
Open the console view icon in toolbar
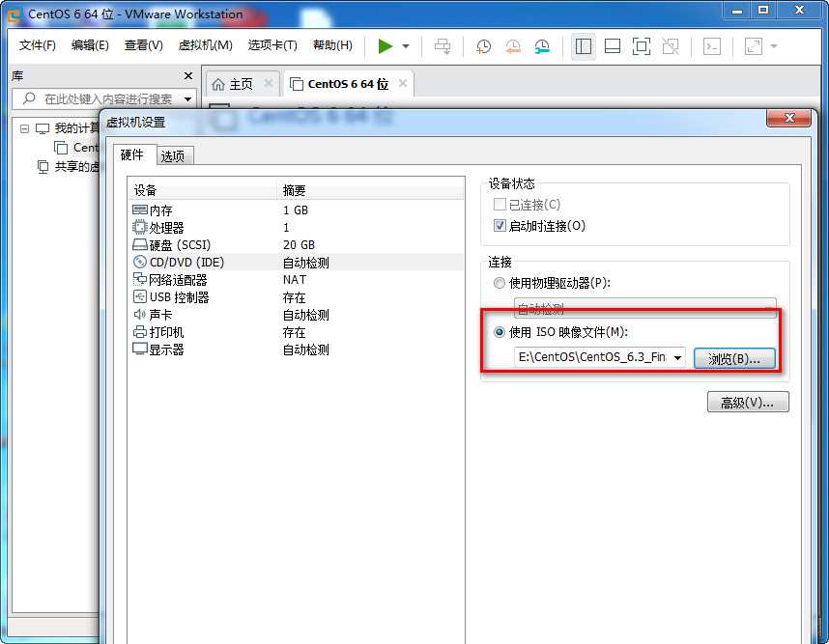pos(712,46)
